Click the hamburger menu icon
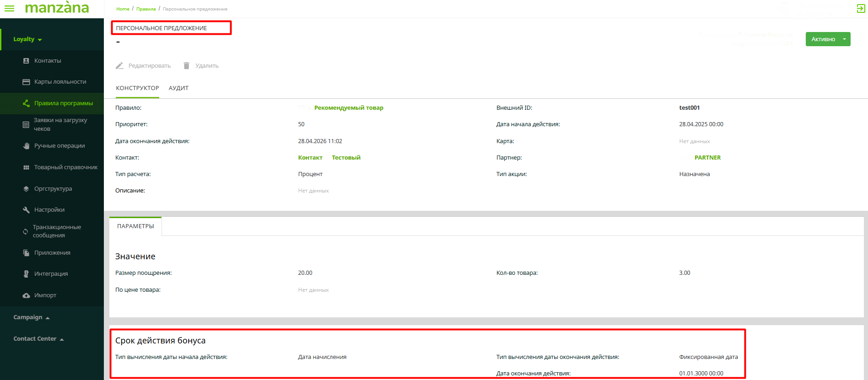The height and width of the screenshot is (380, 868). tap(9, 8)
